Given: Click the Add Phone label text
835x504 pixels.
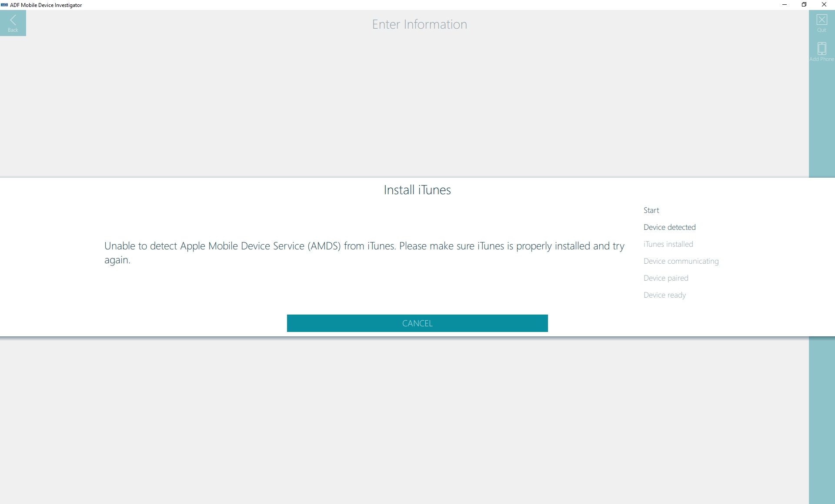Looking at the screenshot, I should click(822, 59).
